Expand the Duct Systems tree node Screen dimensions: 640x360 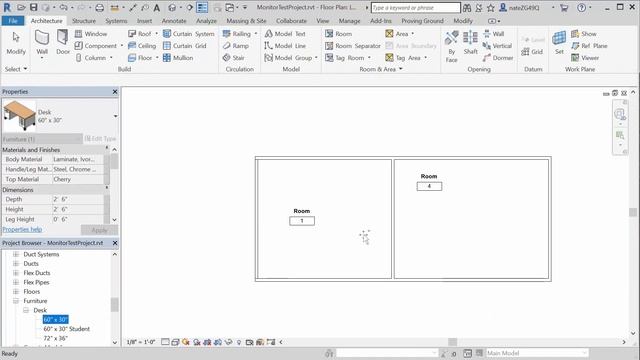[16, 254]
